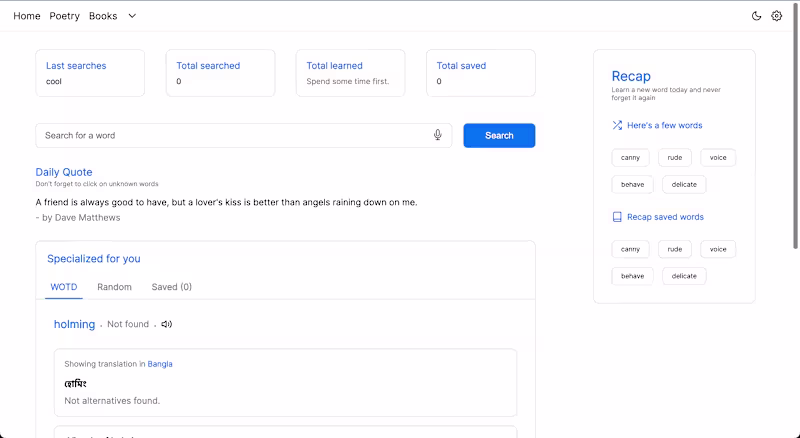Image resolution: width=800 pixels, height=438 pixels.
Task: Click the Recap saved words link
Action: 665,217
